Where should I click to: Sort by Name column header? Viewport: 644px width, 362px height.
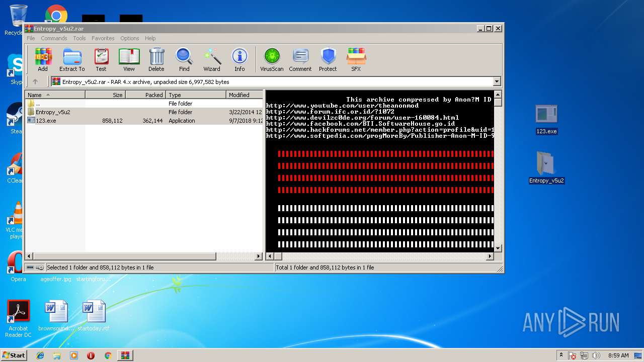click(55, 95)
